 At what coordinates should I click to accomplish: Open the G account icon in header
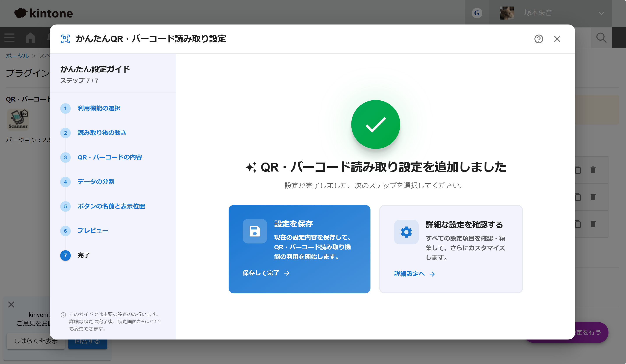coord(477,13)
